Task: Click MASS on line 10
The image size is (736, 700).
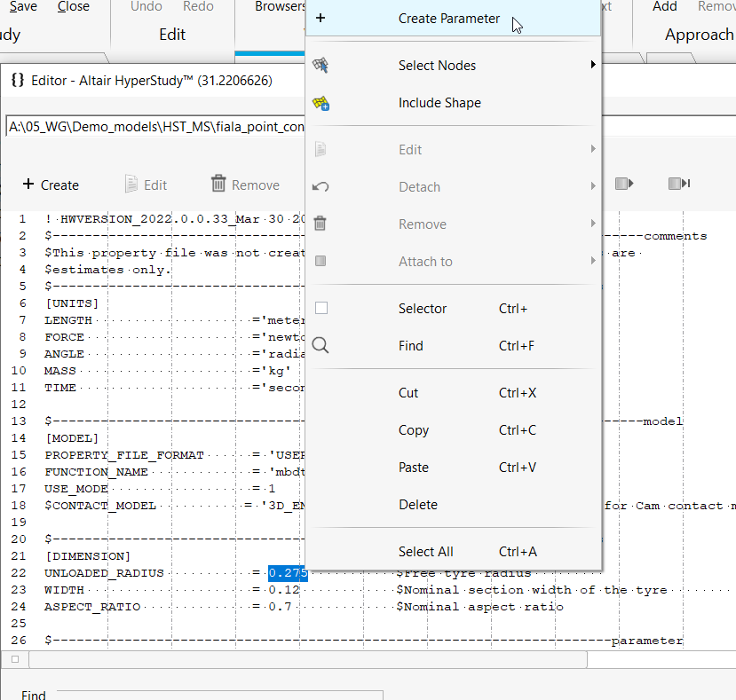Action: coord(60,371)
